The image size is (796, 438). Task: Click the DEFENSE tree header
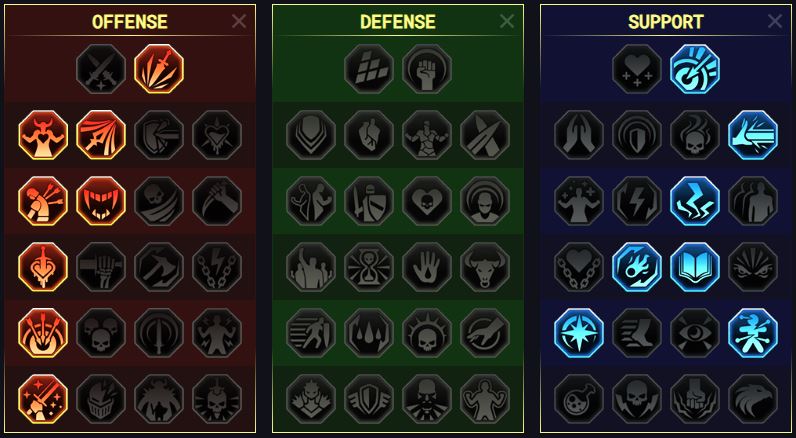[x=397, y=22]
